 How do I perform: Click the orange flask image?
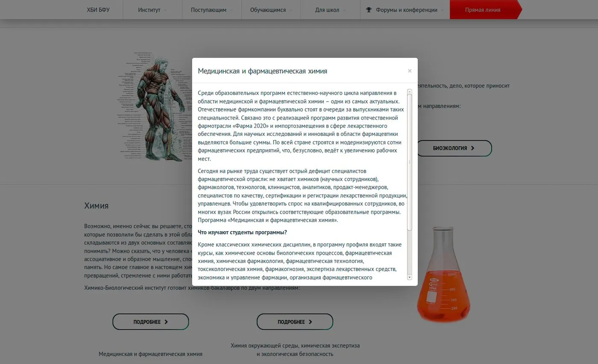click(443, 275)
